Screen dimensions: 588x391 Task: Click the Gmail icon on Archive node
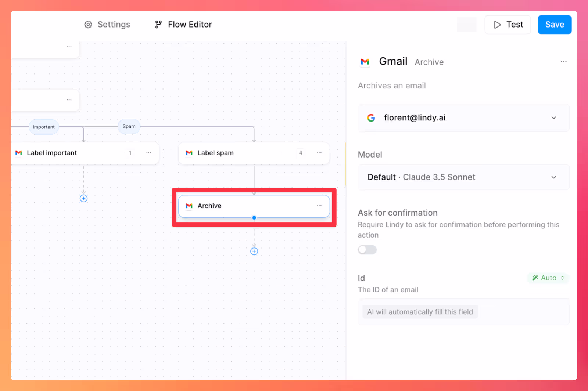[189, 206]
